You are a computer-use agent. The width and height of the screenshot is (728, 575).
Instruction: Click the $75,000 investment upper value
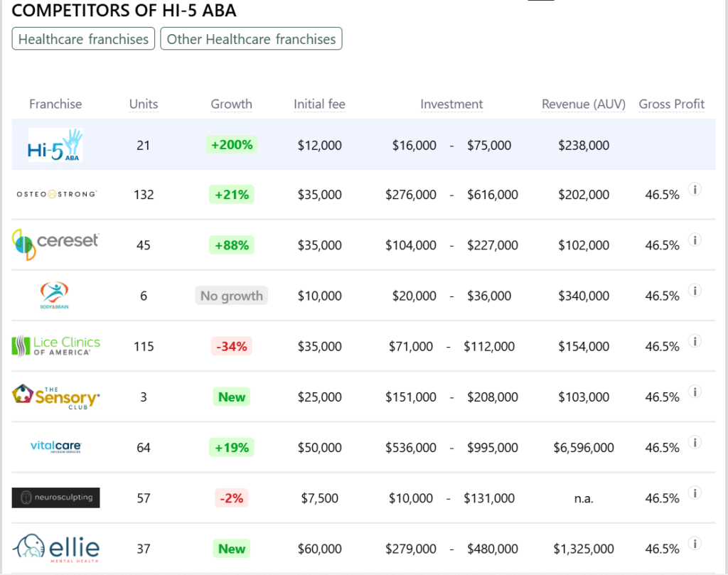[489, 145]
